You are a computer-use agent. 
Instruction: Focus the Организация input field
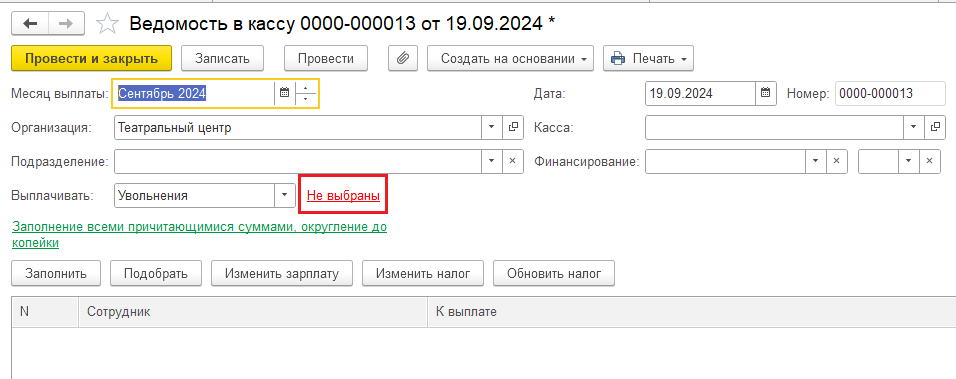coord(298,127)
